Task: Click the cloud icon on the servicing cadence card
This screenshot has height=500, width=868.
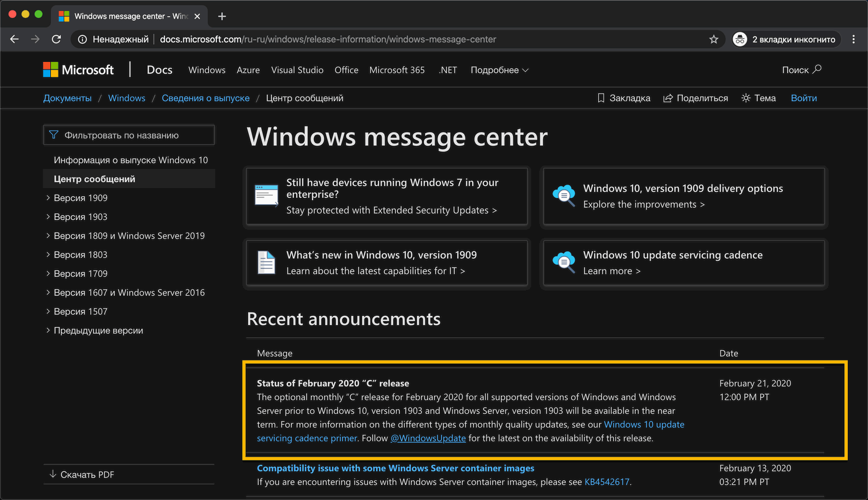Action: 564,262
